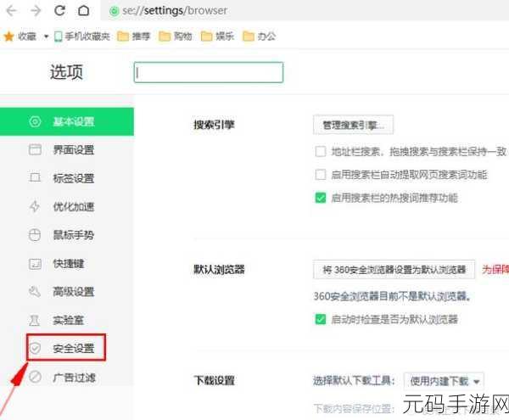The image size is (509, 420).
Task: Open 安全设置 in the sidebar
Action: click(x=66, y=348)
